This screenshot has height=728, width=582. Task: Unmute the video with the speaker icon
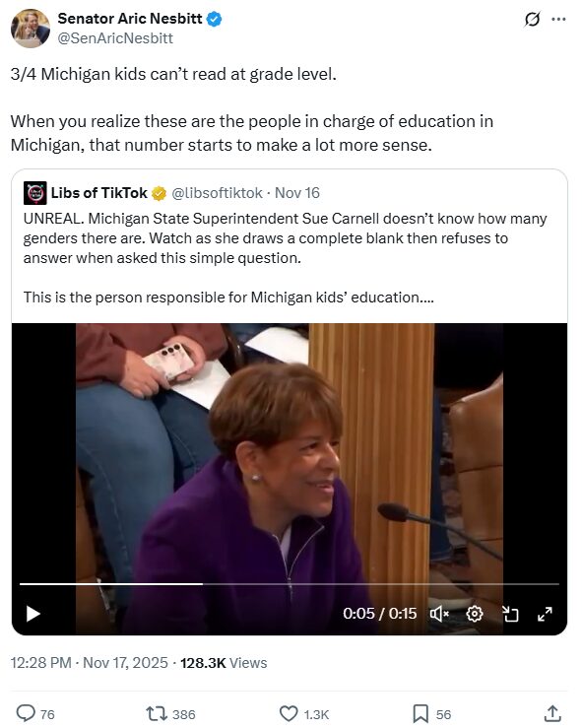pyautogui.click(x=439, y=614)
